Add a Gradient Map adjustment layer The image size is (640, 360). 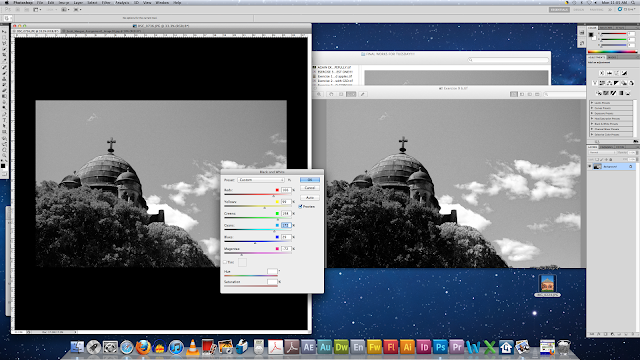(621, 93)
